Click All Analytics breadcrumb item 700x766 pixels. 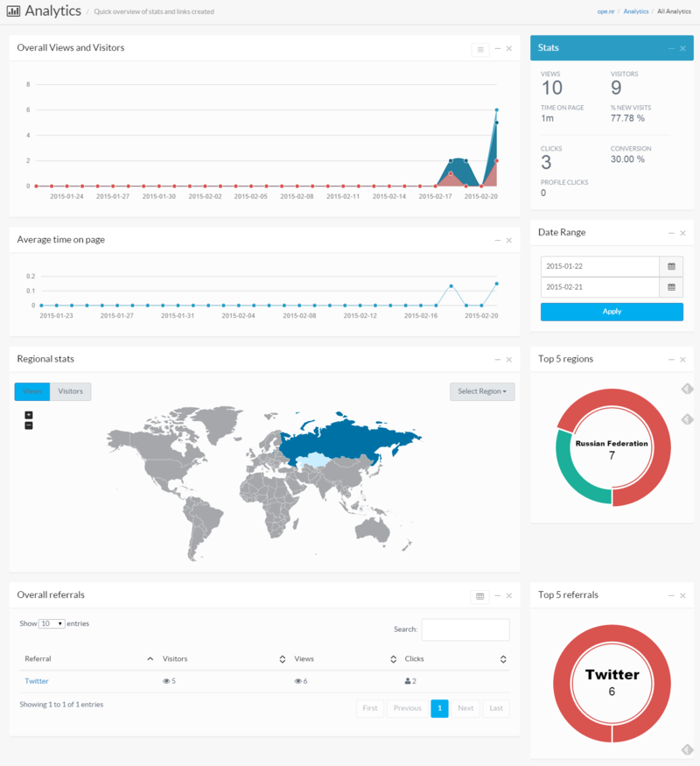click(674, 11)
